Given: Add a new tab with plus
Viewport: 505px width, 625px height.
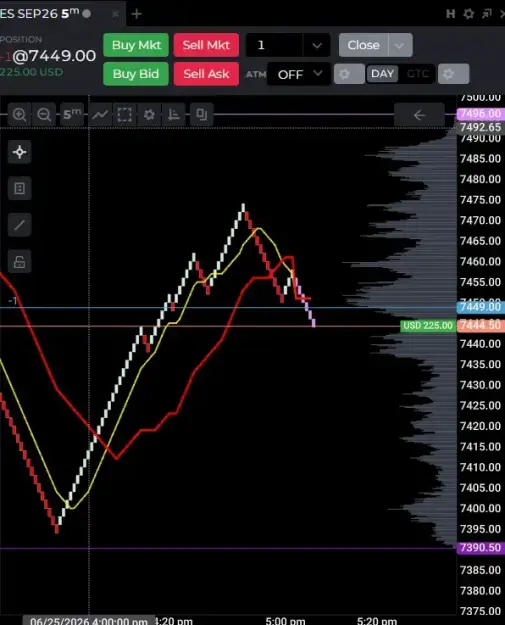Looking at the screenshot, I should click(136, 14).
